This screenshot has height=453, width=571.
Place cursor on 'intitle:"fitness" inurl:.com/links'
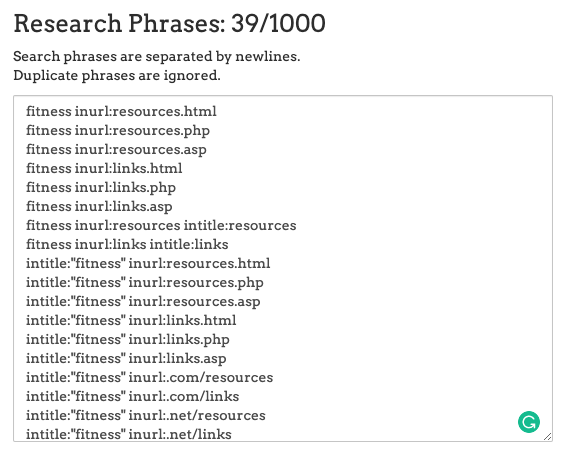click(x=133, y=396)
